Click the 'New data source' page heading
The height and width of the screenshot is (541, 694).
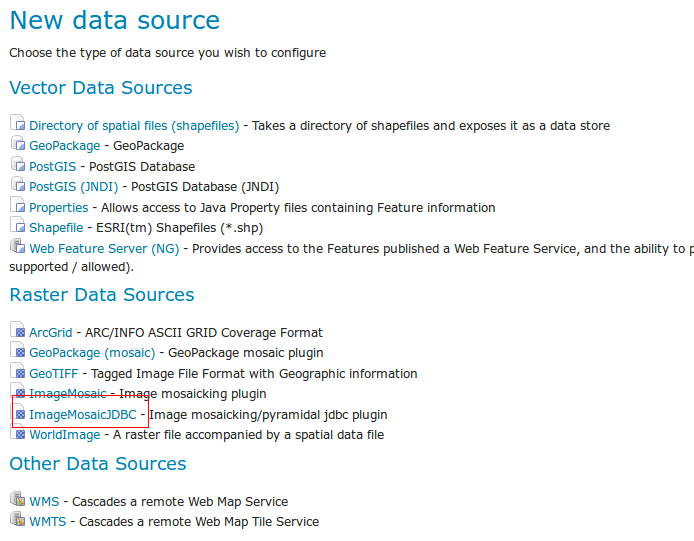tap(115, 20)
